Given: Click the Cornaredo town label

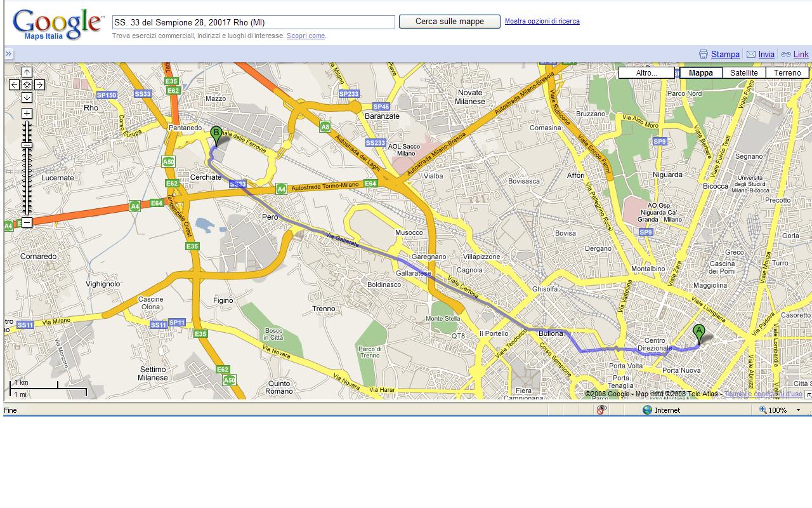Looking at the screenshot, I should point(38,257).
